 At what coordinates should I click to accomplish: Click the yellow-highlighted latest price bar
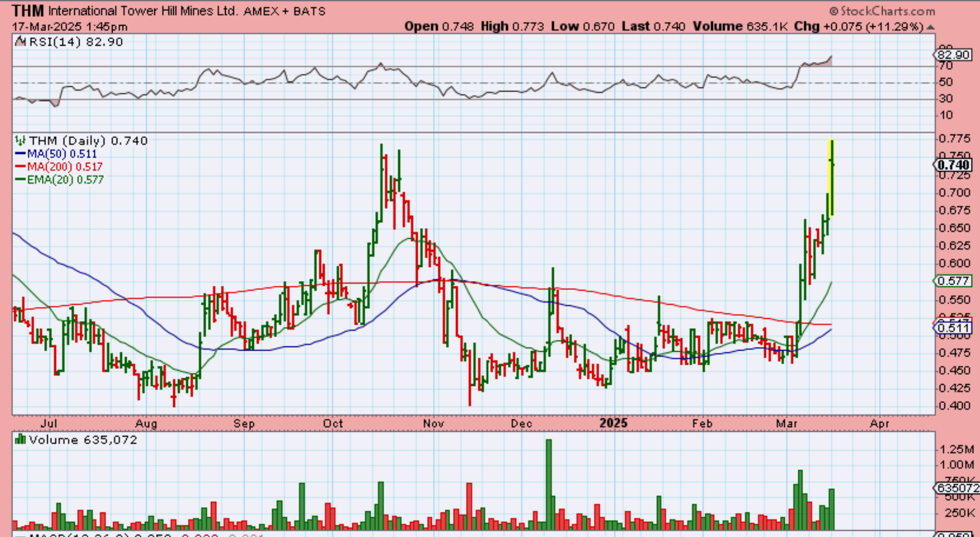(831, 177)
